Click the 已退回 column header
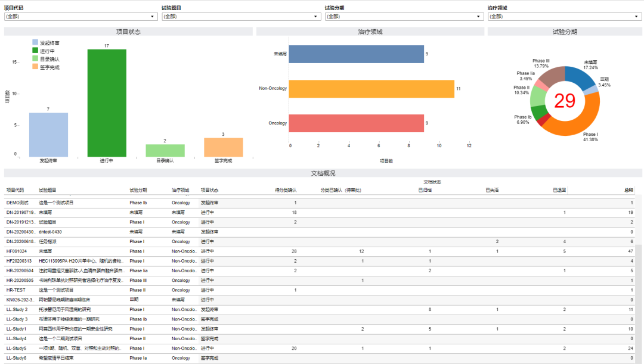Screen dimensions: 644x364 (x=559, y=190)
